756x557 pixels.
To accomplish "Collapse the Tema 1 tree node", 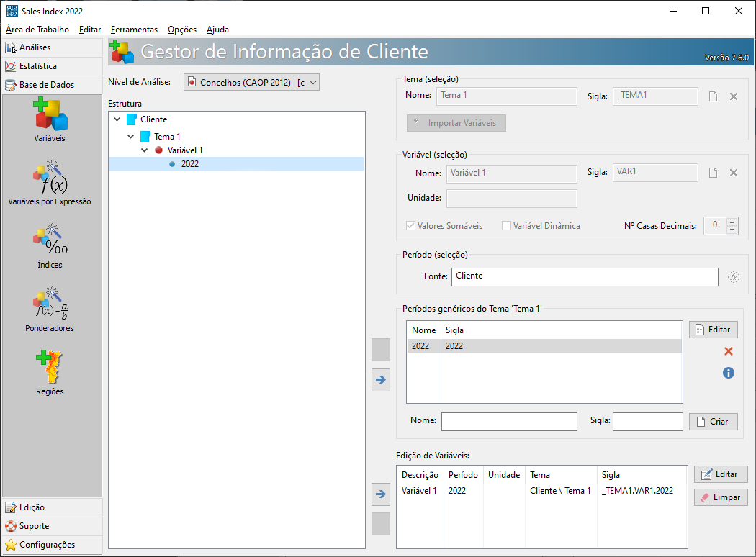I will coord(130,136).
